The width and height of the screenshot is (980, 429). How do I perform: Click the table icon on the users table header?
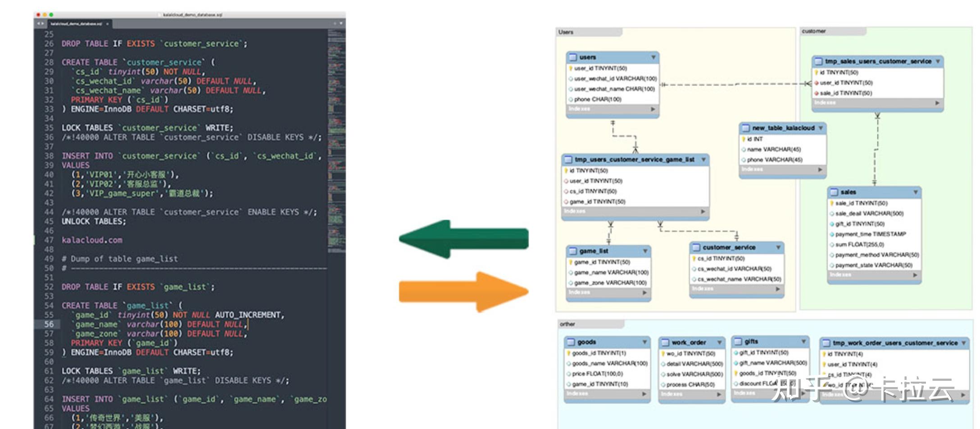pyautogui.click(x=573, y=57)
